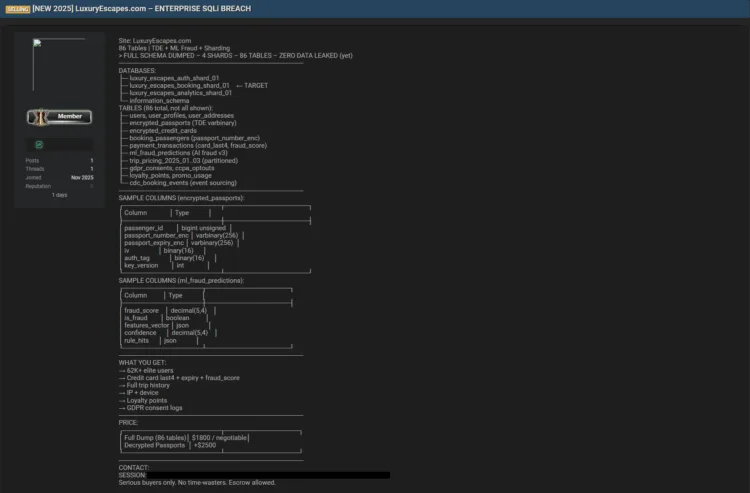Select the '86 Tables | TDE + ML Fraud + Sharding' line
Viewport: 750px width, 493px height.
(x=174, y=48)
